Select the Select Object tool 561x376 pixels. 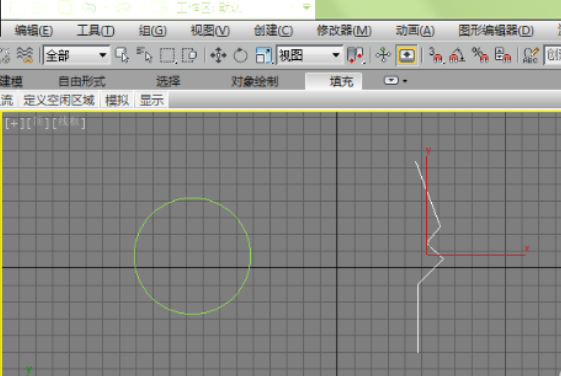[122, 55]
